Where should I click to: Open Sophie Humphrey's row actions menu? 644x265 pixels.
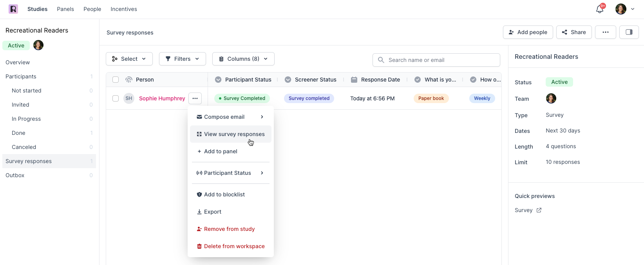(195, 98)
